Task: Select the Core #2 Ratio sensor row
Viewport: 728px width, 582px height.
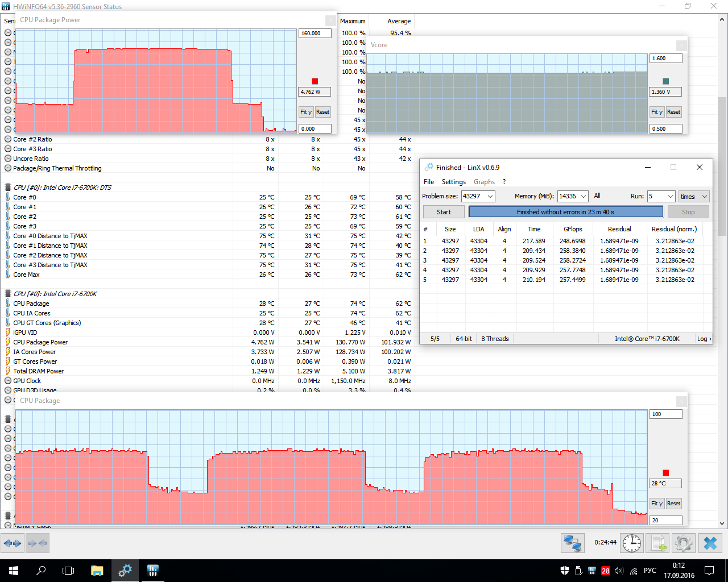Action: click(x=208, y=139)
